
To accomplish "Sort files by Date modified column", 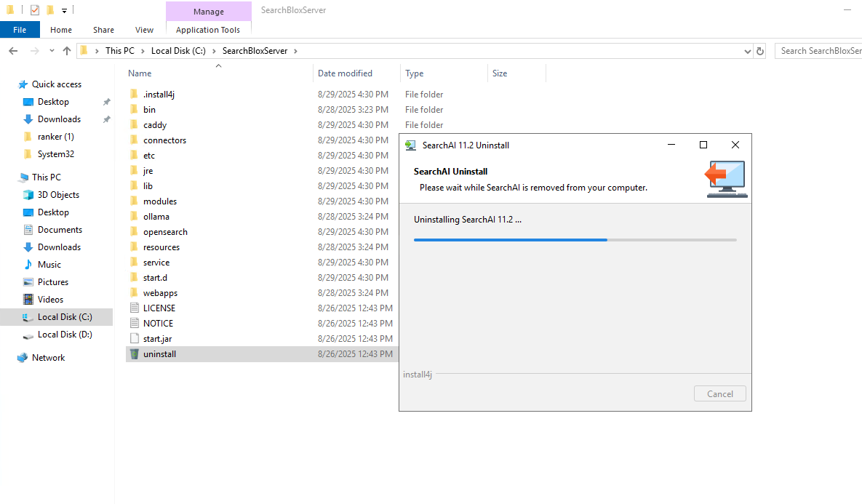I will click(357, 73).
